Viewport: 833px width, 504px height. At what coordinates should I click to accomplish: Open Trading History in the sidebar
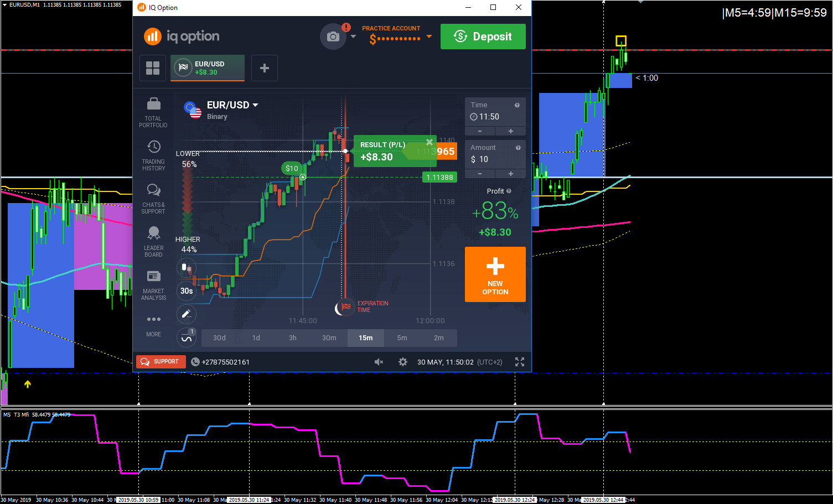pyautogui.click(x=153, y=155)
